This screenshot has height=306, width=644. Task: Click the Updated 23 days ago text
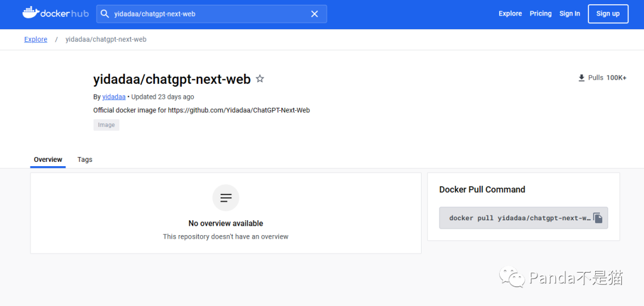click(x=163, y=97)
